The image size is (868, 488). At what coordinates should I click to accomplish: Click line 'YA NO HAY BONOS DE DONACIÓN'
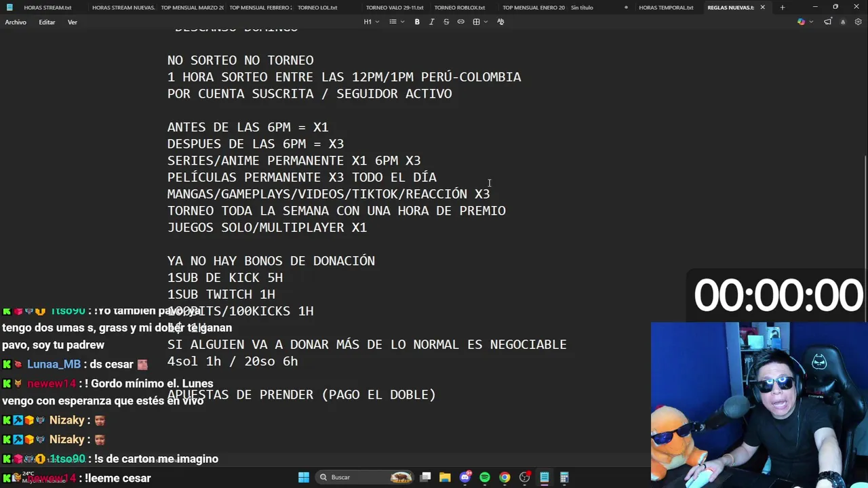tap(271, 261)
